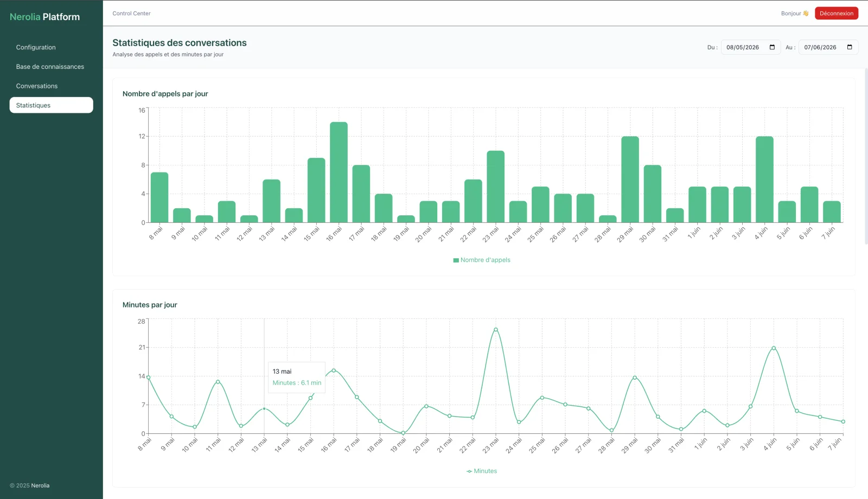Click the 16 mai point on minutes line
This screenshot has height=499, width=868.
[334, 370]
